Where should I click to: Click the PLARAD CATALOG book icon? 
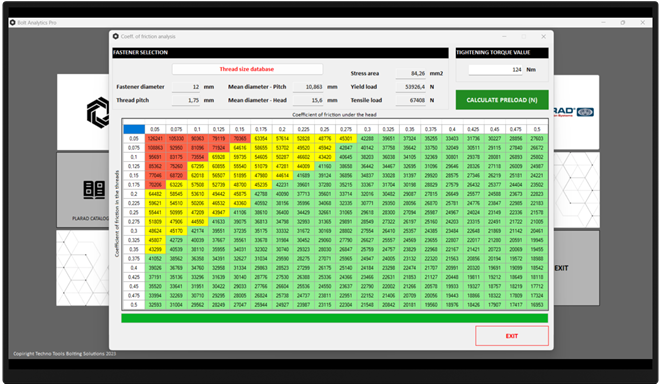(94, 190)
